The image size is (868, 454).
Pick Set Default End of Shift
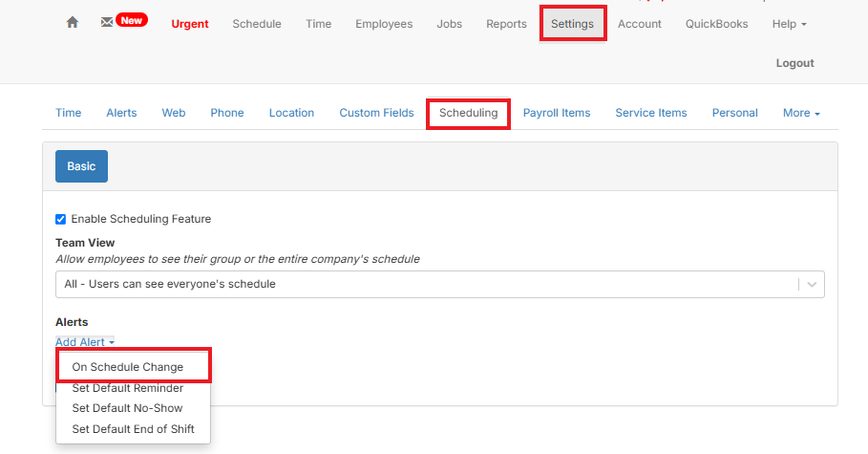pyautogui.click(x=133, y=429)
